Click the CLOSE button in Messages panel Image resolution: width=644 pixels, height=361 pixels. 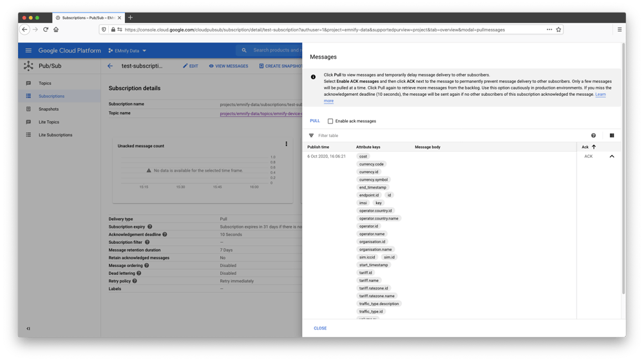pyautogui.click(x=320, y=328)
